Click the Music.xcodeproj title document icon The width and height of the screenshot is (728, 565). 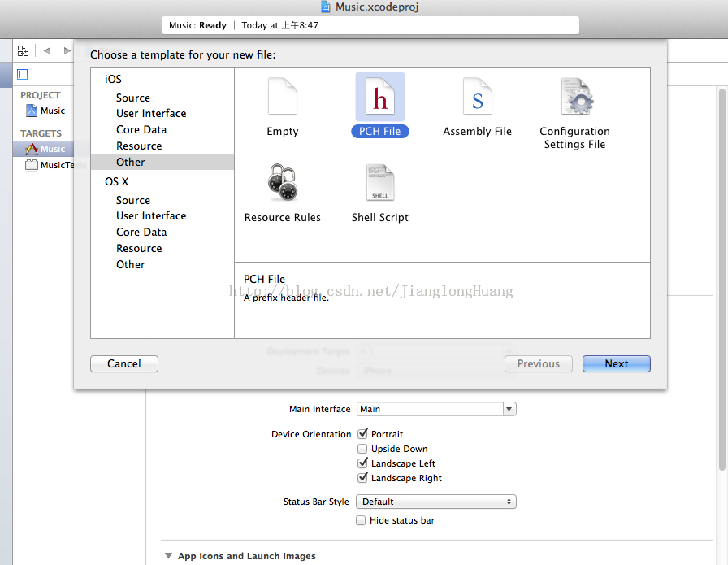(327, 7)
